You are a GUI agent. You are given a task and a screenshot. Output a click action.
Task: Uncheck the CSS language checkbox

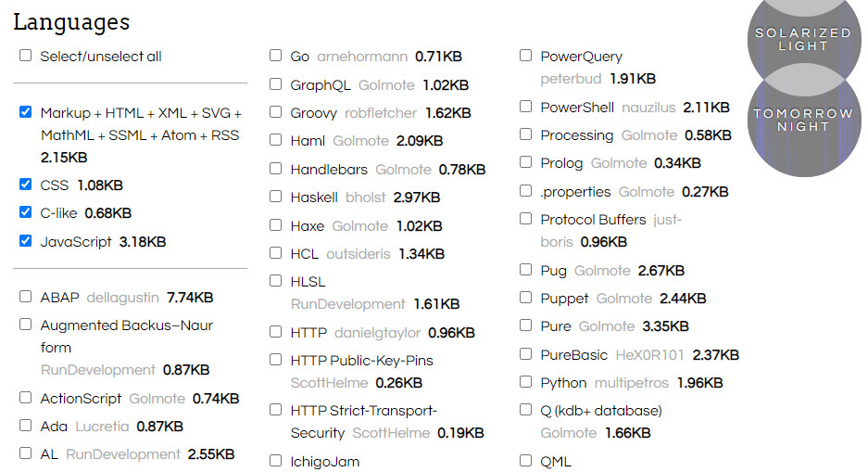[x=25, y=185]
